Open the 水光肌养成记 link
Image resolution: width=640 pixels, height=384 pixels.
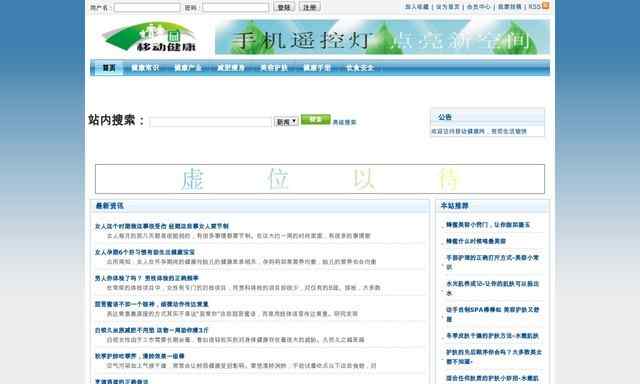[492, 288]
